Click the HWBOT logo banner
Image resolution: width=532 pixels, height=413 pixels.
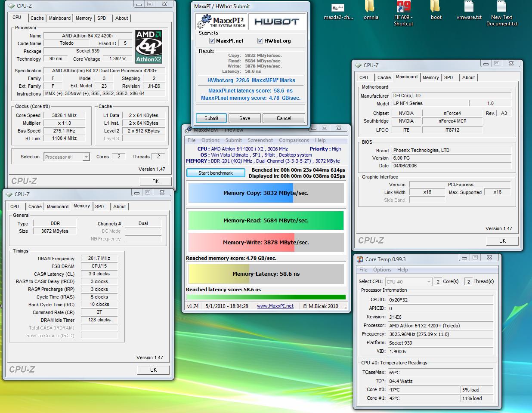coord(276,22)
